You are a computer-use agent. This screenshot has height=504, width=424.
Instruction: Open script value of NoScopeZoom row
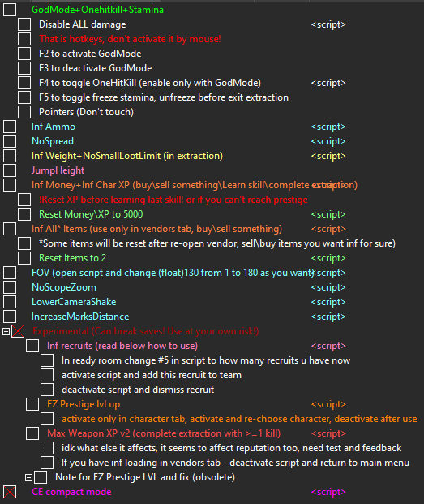coord(328,287)
